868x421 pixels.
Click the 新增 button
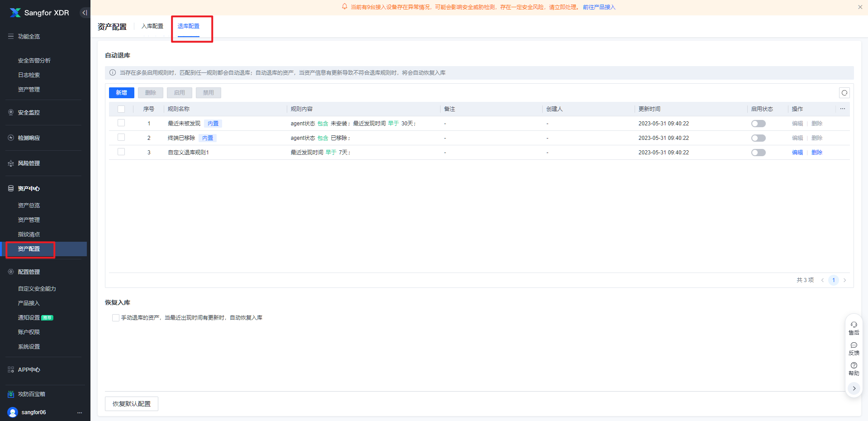tap(121, 93)
